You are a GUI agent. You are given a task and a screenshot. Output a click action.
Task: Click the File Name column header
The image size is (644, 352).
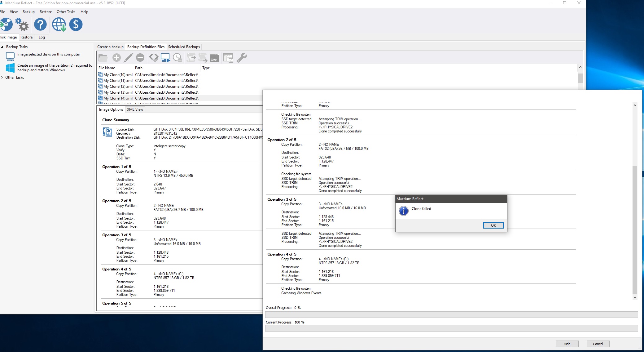click(x=115, y=68)
